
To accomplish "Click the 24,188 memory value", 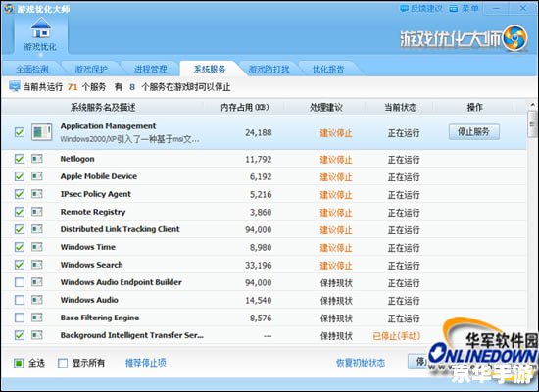I will point(259,132).
